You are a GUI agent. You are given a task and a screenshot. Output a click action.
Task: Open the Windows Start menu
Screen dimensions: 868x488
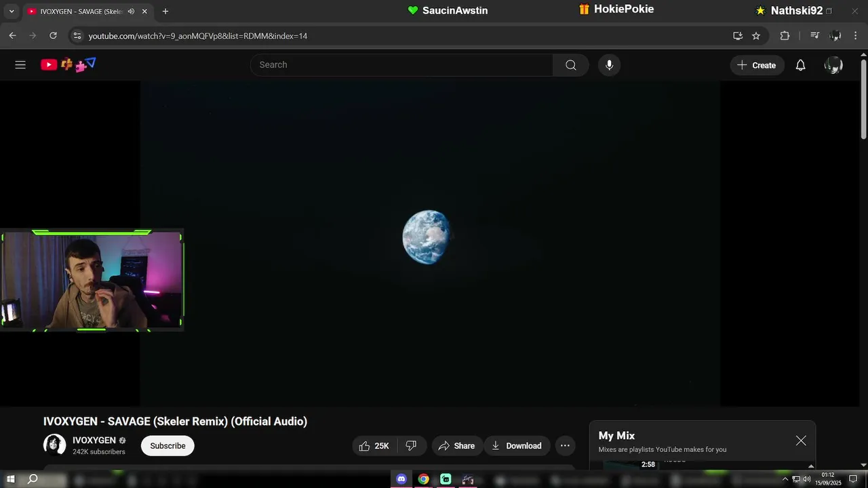(x=10, y=479)
